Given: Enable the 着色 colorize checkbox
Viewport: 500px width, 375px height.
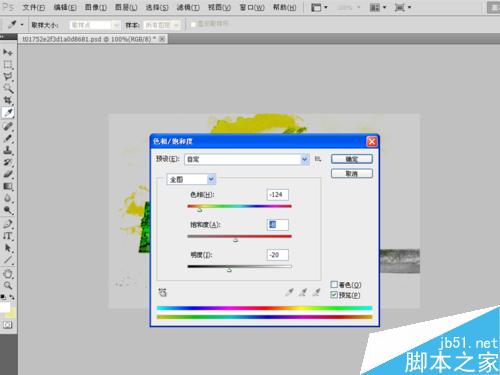Looking at the screenshot, I should click(x=334, y=284).
